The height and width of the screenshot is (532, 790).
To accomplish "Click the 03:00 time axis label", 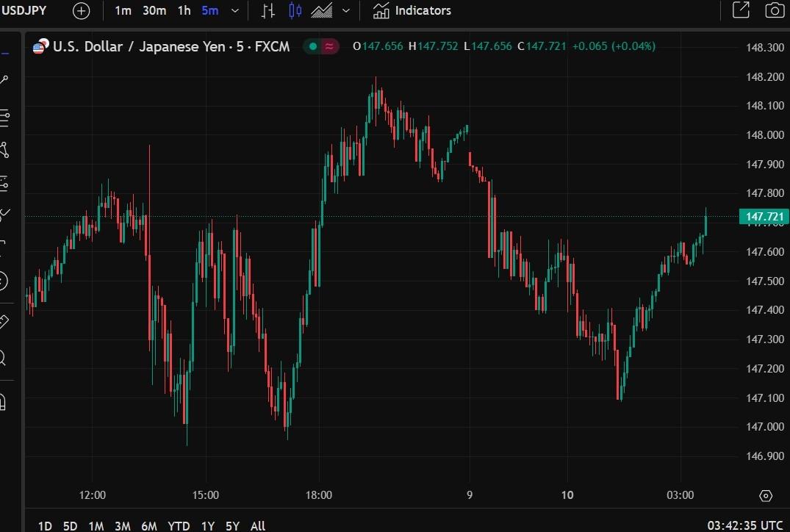I will pos(681,495).
